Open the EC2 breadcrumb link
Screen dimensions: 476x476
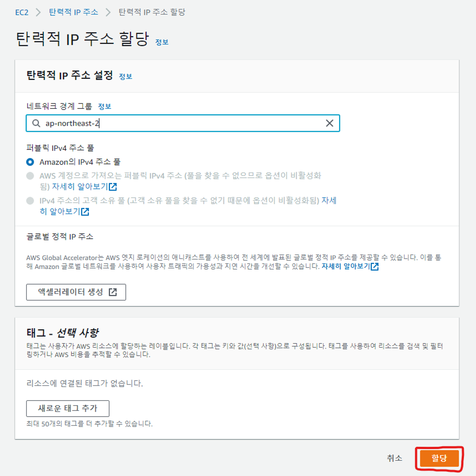click(x=22, y=12)
